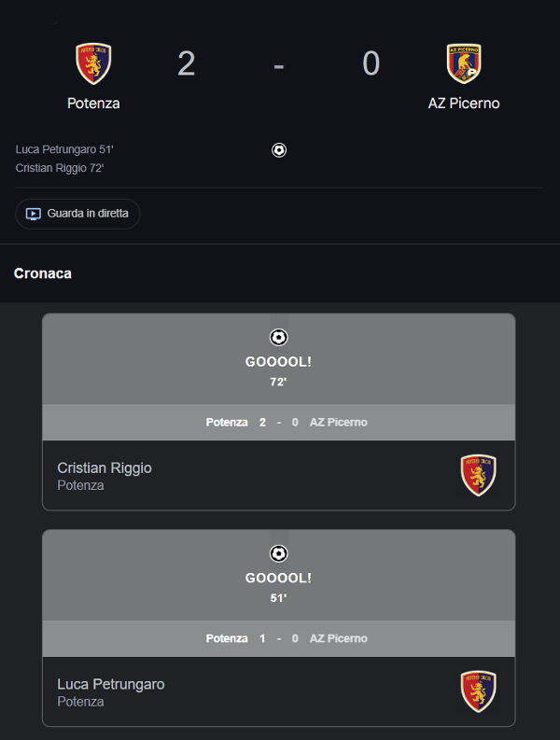
Task: Click the Potenza crest beside Luca Petrungaro
Action: (x=478, y=691)
